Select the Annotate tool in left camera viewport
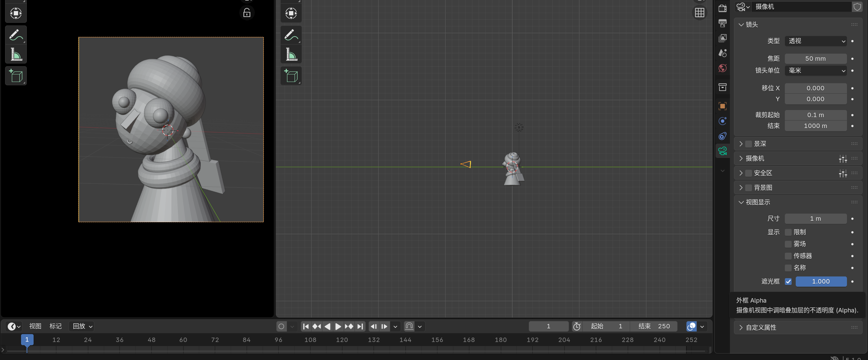The image size is (868, 360). click(x=16, y=35)
